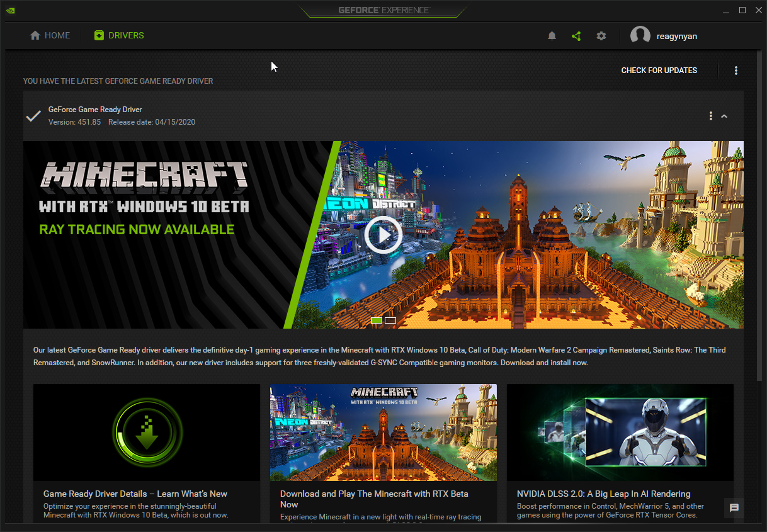Click the NVIDIA logo in the title bar

[11, 10]
